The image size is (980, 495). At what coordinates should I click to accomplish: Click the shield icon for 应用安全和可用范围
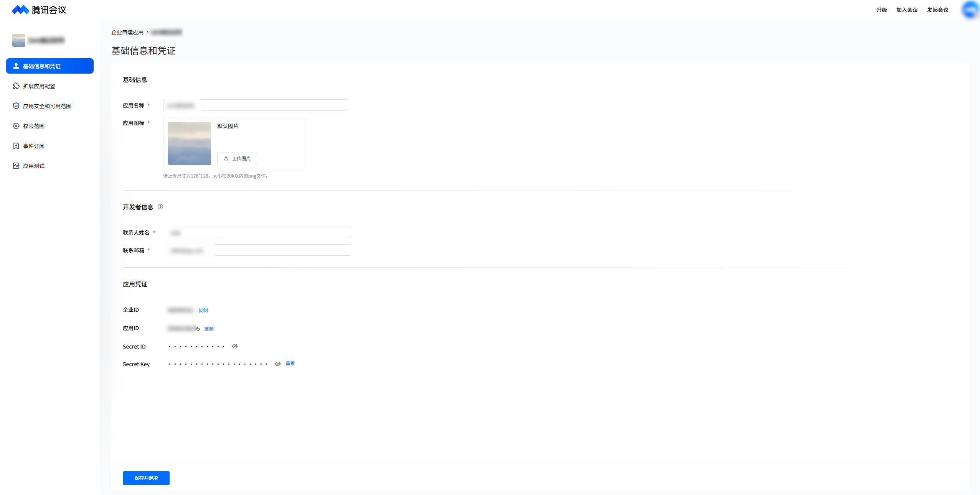coord(16,106)
